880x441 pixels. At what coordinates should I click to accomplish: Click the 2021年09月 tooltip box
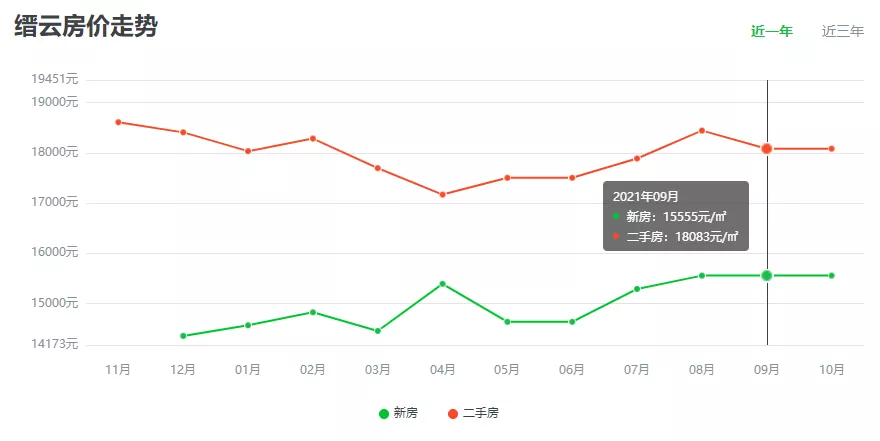point(675,216)
